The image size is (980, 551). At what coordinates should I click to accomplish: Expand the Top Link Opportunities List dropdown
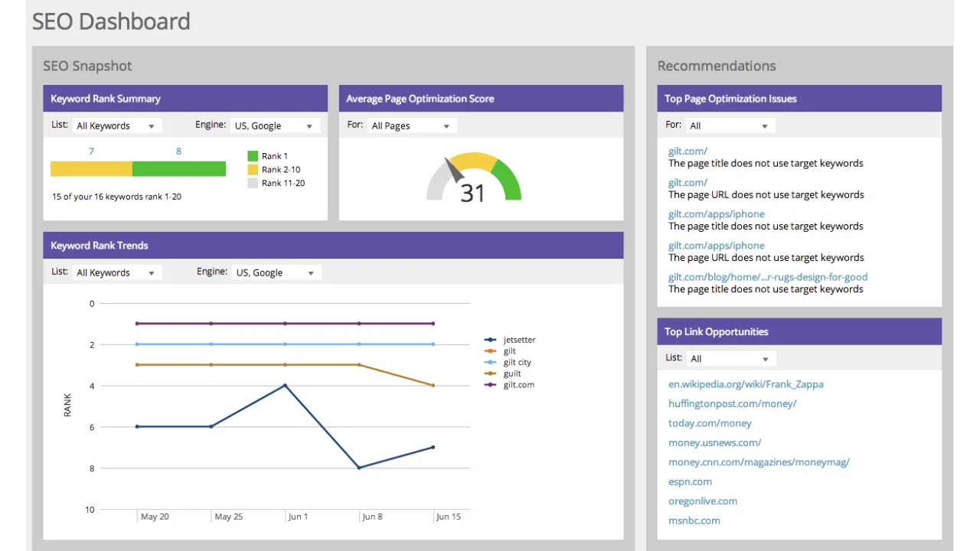[x=727, y=358]
